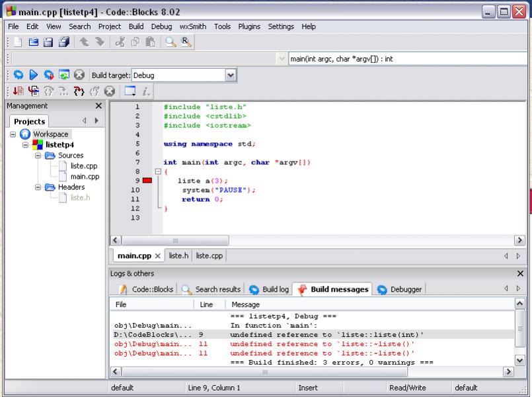Start Debug / Continue from the debugger toolbar

[x=18, y=91]
